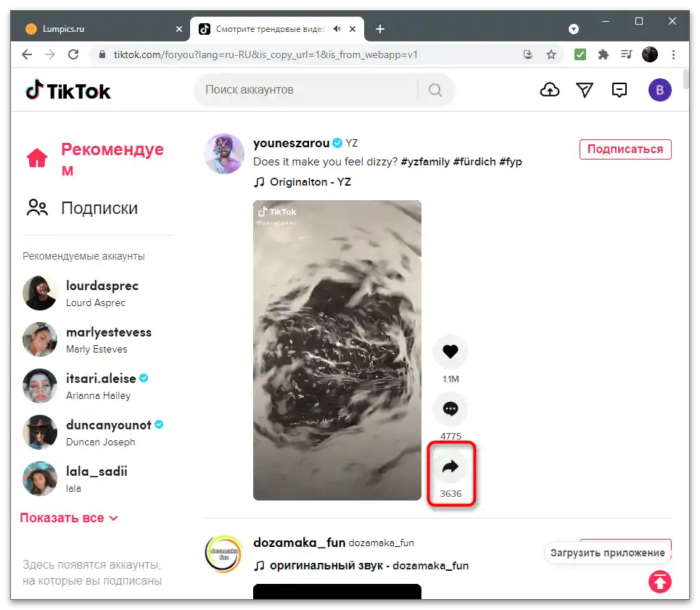
Task: Click the Загрузить приложение button
Action: coord(607,553)
